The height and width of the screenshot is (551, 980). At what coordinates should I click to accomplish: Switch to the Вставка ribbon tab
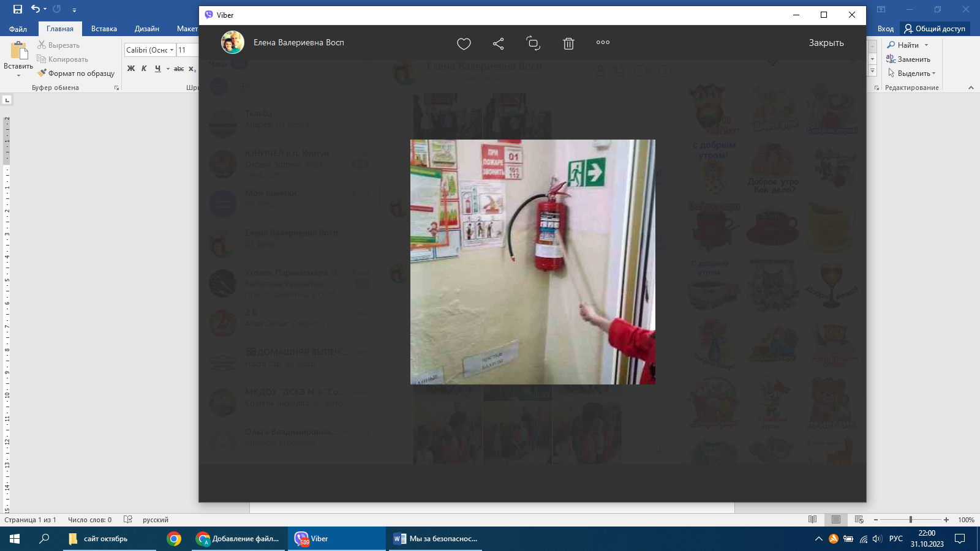click(104, 29)
